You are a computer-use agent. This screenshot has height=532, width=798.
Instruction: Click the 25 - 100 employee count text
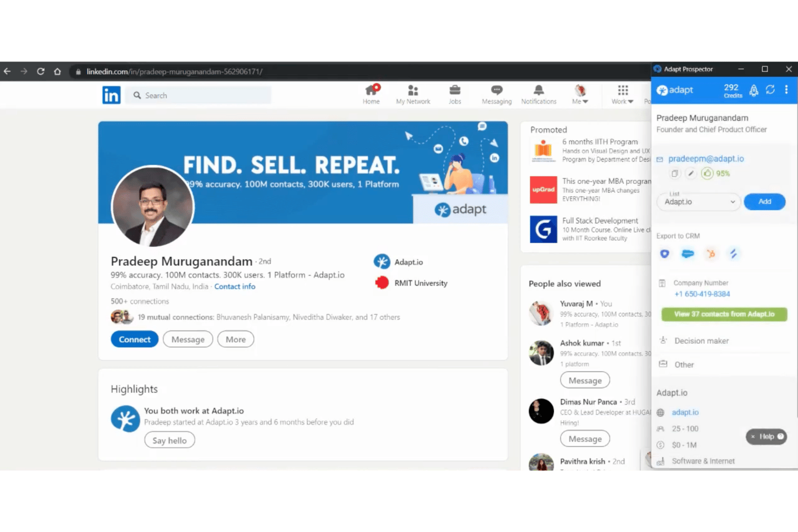tap(685, 429)
